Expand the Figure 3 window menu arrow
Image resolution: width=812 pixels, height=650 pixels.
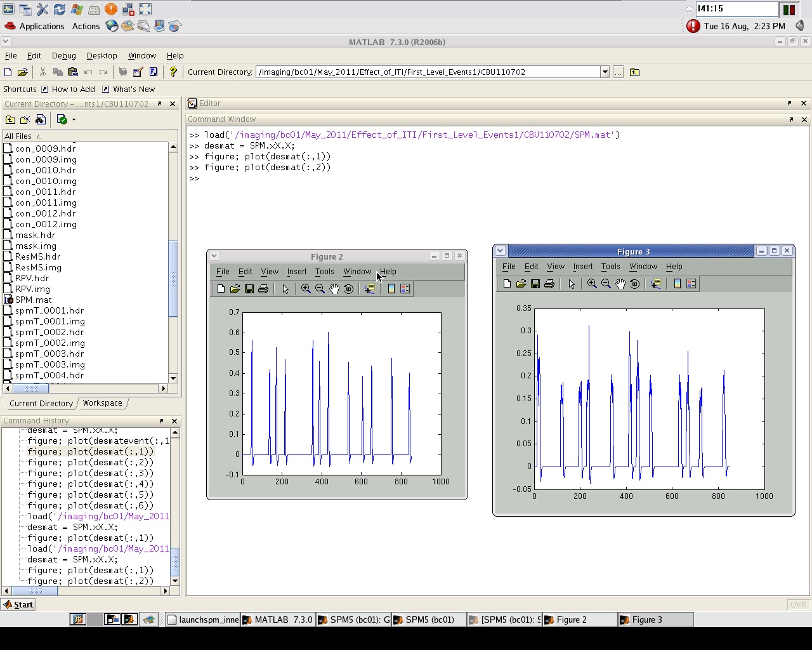pos(500,251)
